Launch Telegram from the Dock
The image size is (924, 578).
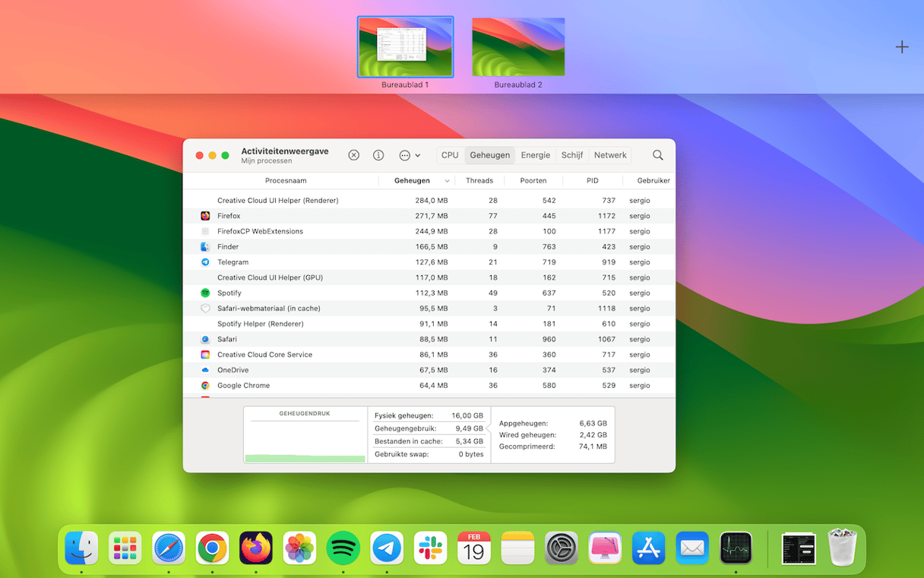click(x=387, y=548)
